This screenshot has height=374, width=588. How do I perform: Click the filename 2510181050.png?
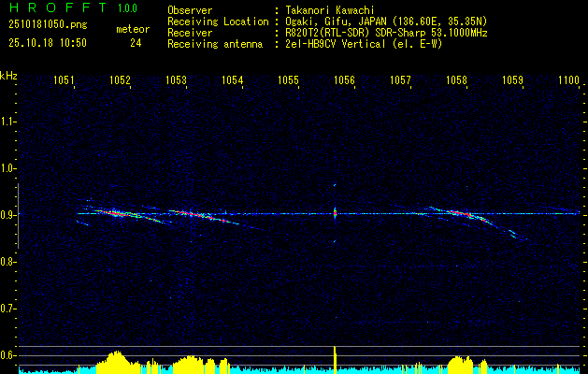(x=48, y=25)
